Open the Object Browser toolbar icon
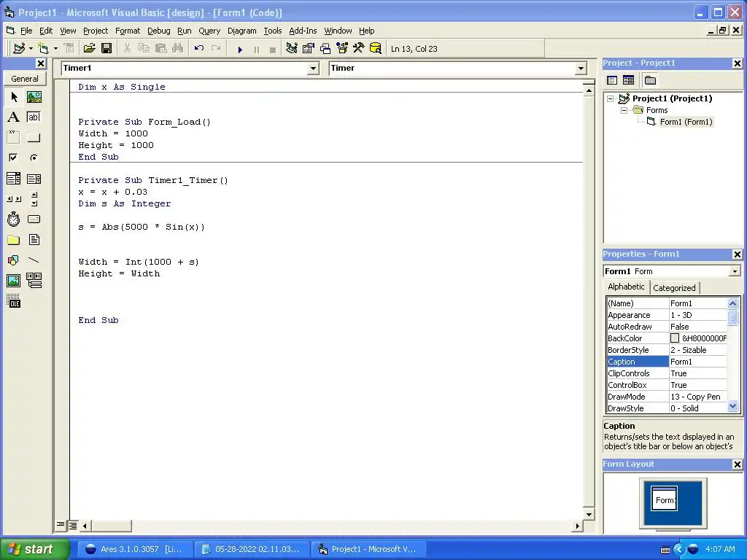This screenshot has width=747, height=560. click(x=342, y=49)
